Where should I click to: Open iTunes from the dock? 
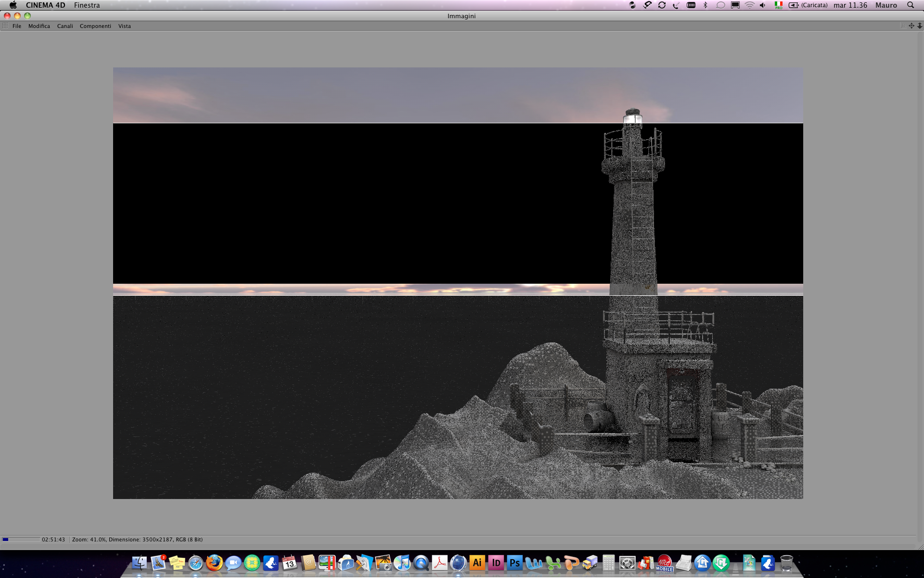click(402, 563)
